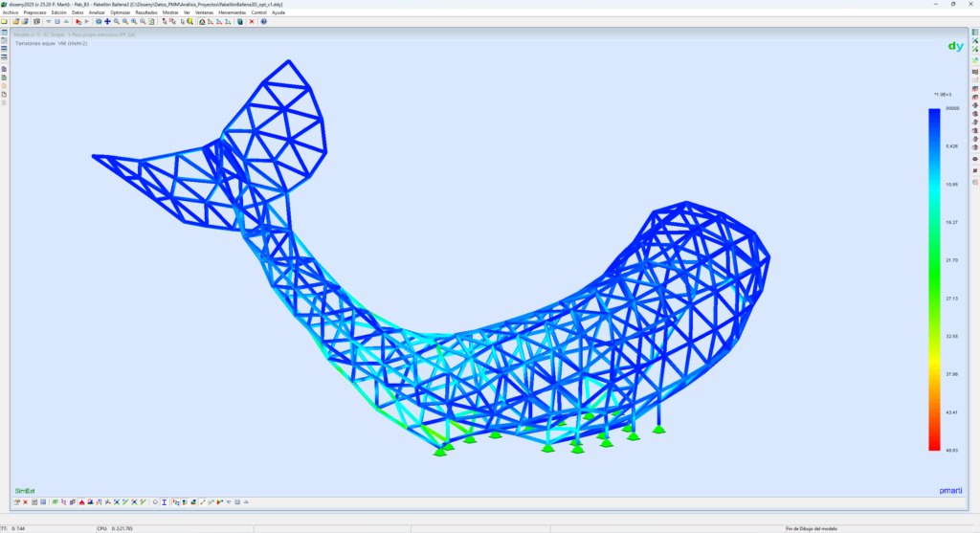Toggle the circle node display button

click(x=155, y=501)
